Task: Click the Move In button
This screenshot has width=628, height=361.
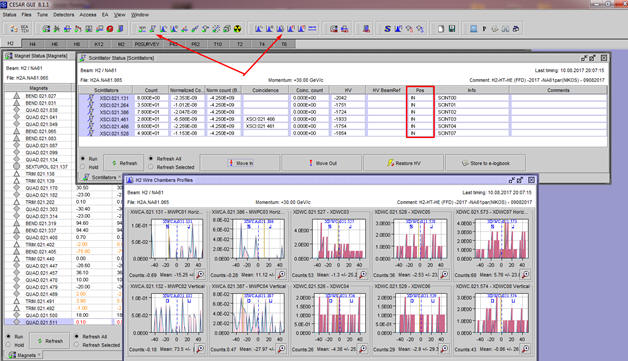Action: click(240, 163)
